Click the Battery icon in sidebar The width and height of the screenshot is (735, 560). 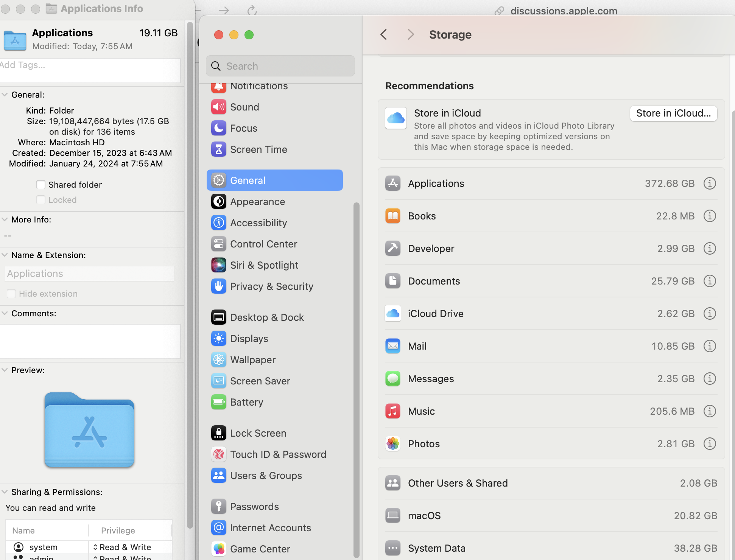tap(219, 402)
